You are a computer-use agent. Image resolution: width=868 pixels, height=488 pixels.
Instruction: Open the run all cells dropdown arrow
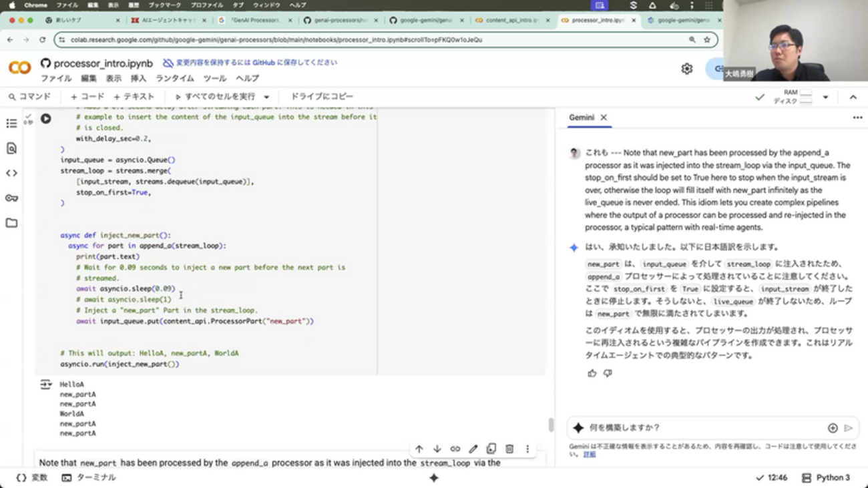point(266,97)
